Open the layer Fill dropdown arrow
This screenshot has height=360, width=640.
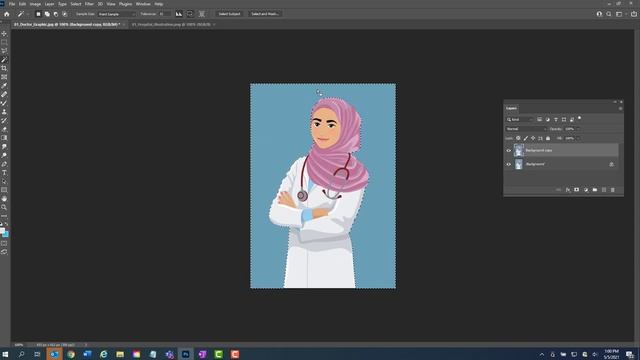pyautogui.click(x=578, y=138)
